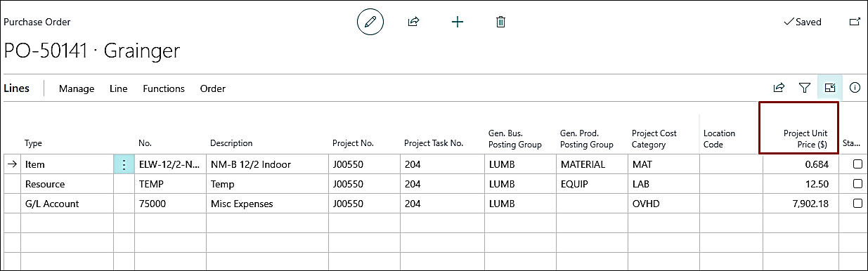Image resolution: width=868 pixels, height=271 pixels.
Task: Click the PO-50141 · Grainger title
Action: [92, 51]
